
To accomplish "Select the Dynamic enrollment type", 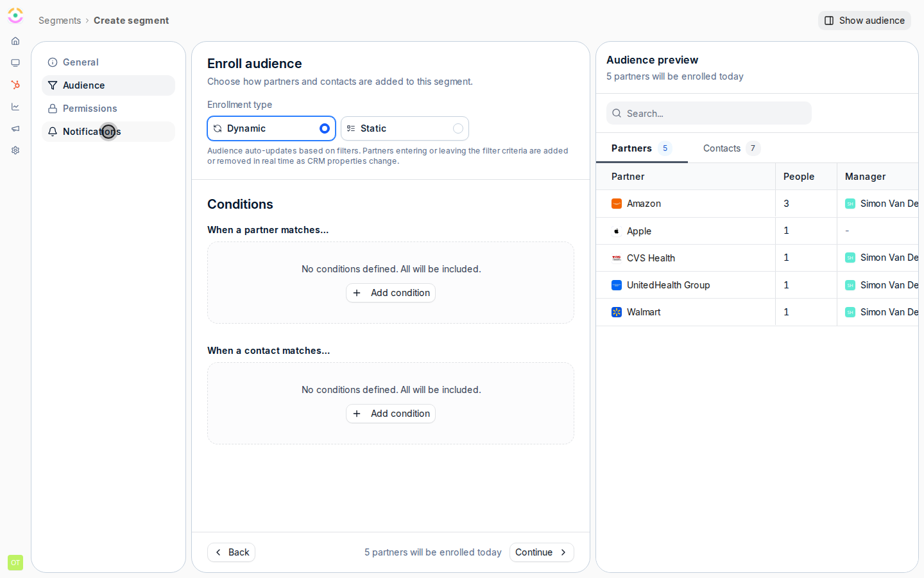I will click(x=271, y=128).
